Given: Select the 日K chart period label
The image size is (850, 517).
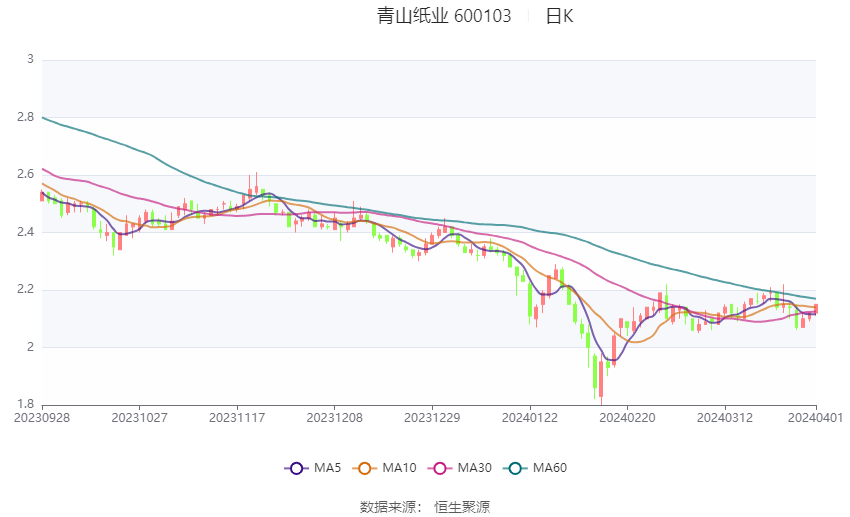Looking at the screenshot, I should point(559,16).
